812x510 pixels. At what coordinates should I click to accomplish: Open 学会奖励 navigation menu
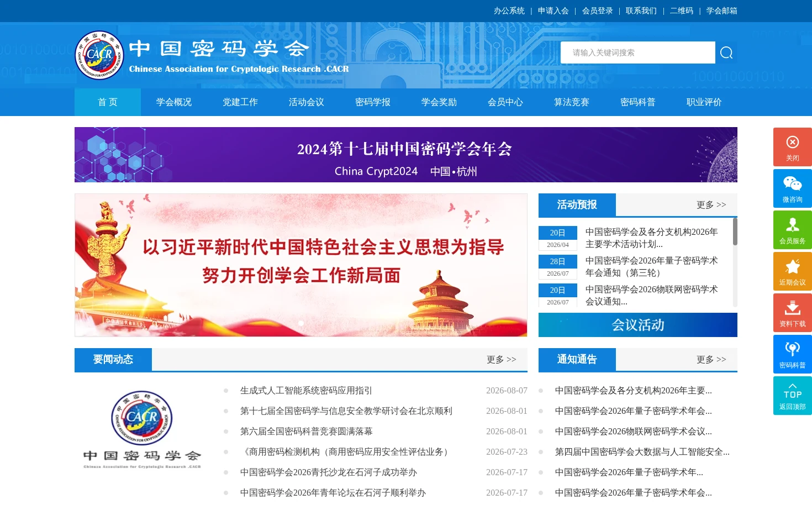point(439,102)
